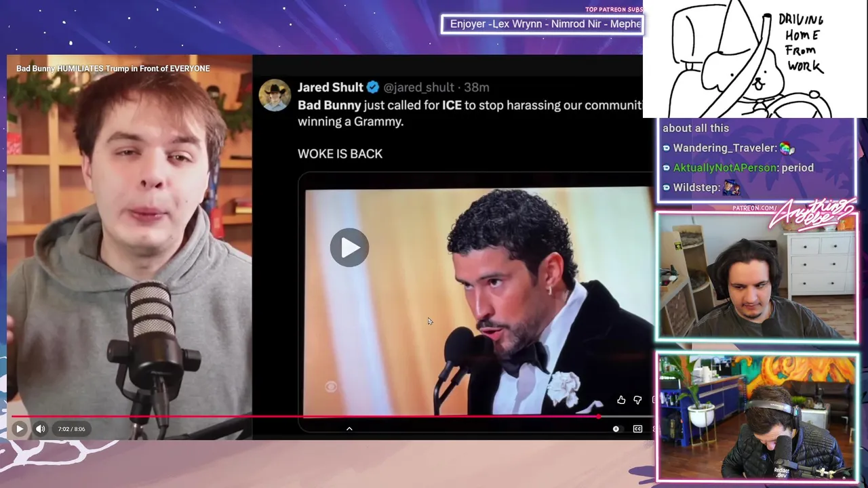Click the Jared Shult display name

point(330,87)
